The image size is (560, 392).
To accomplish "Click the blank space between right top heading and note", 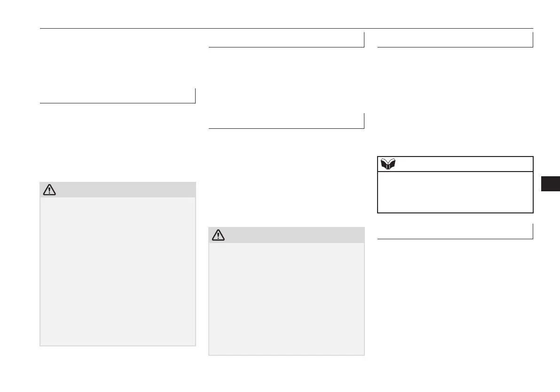I will [455, 101].
